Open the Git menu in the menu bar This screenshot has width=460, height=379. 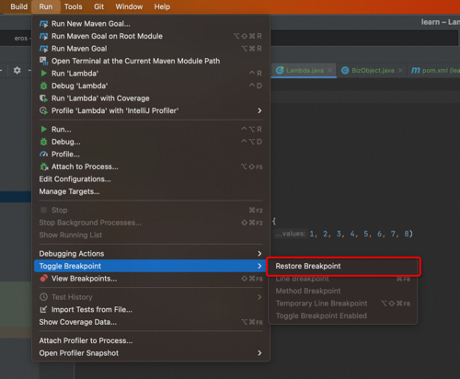99,7
